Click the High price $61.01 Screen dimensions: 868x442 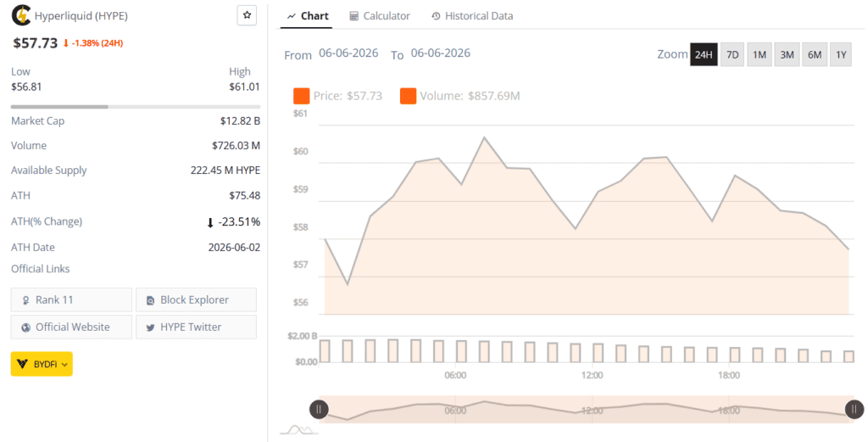click(x=244, y=87)
